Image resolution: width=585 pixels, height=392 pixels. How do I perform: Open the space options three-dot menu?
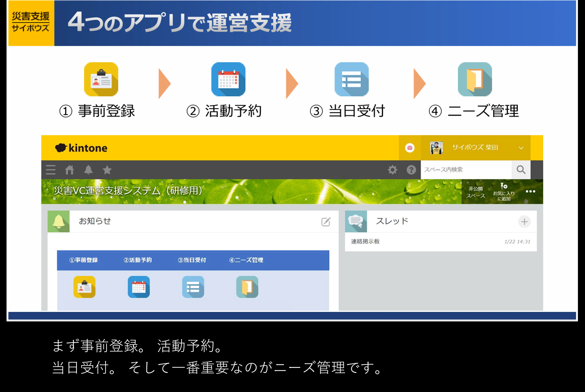(531, 191)
